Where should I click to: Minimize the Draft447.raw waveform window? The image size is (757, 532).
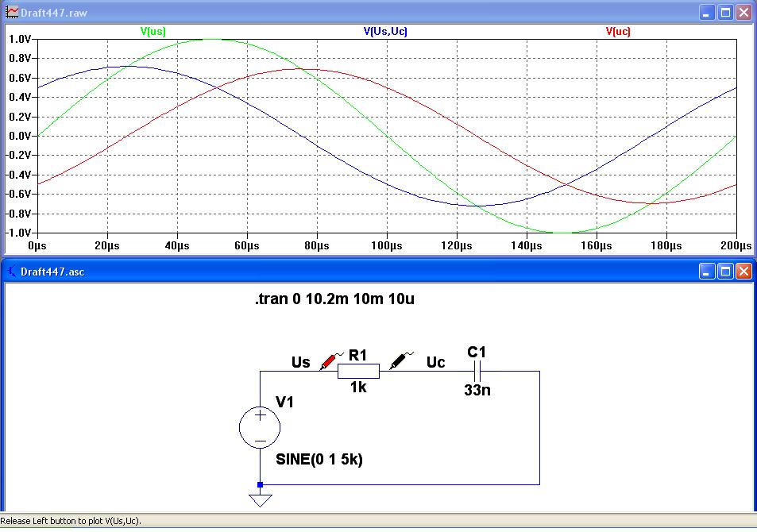point(707,13)
